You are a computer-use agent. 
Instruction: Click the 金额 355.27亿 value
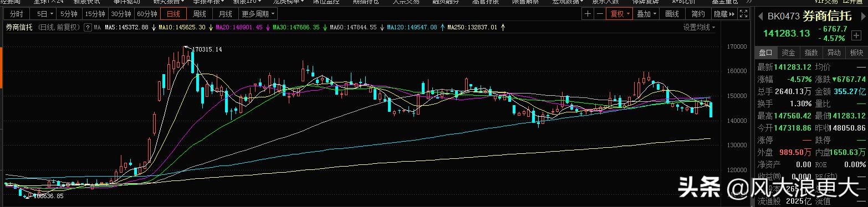point(850,91)
